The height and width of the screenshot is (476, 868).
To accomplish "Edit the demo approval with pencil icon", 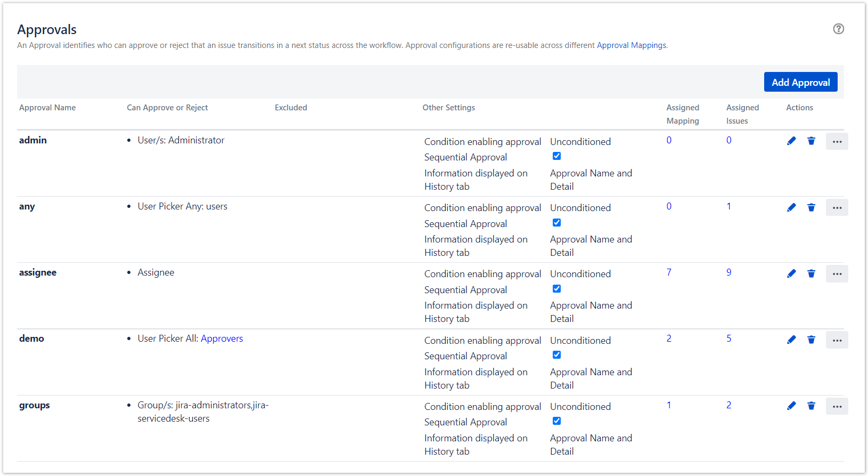I will (x=791, y=340).
